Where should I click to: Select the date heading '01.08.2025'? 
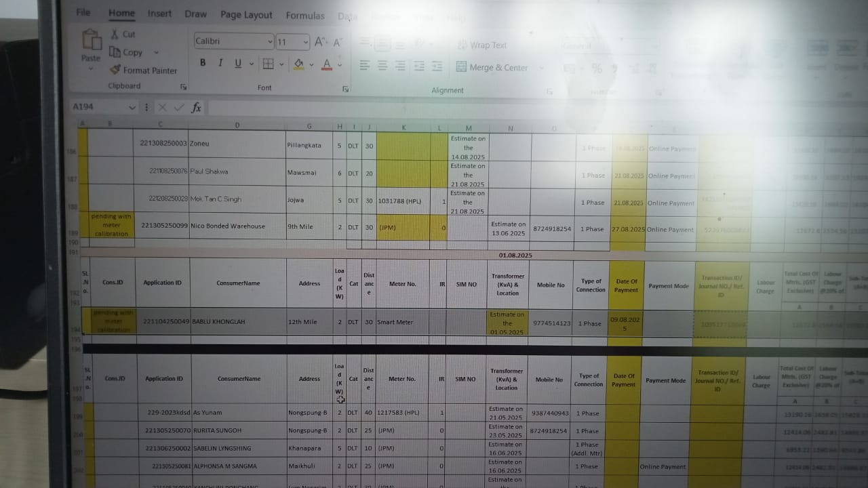click(515, 256)
